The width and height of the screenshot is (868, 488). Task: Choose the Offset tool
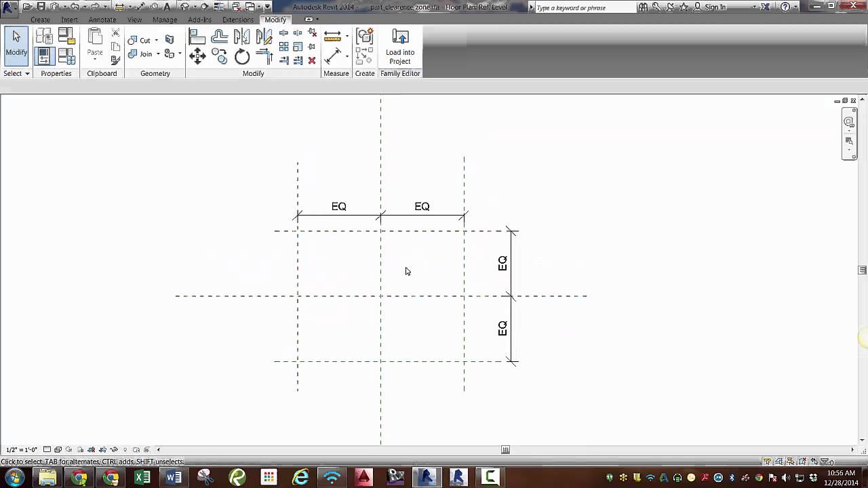tap(220, 37)
